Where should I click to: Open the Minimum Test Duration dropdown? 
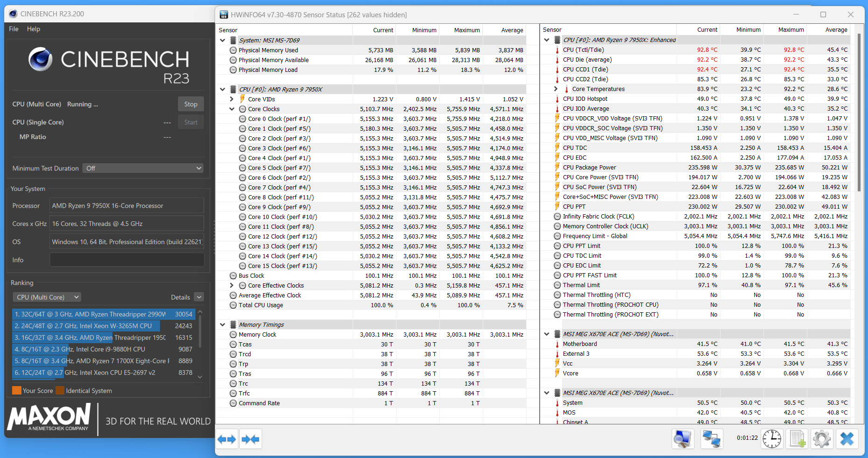pyautogui.click(x=143, y=168)
